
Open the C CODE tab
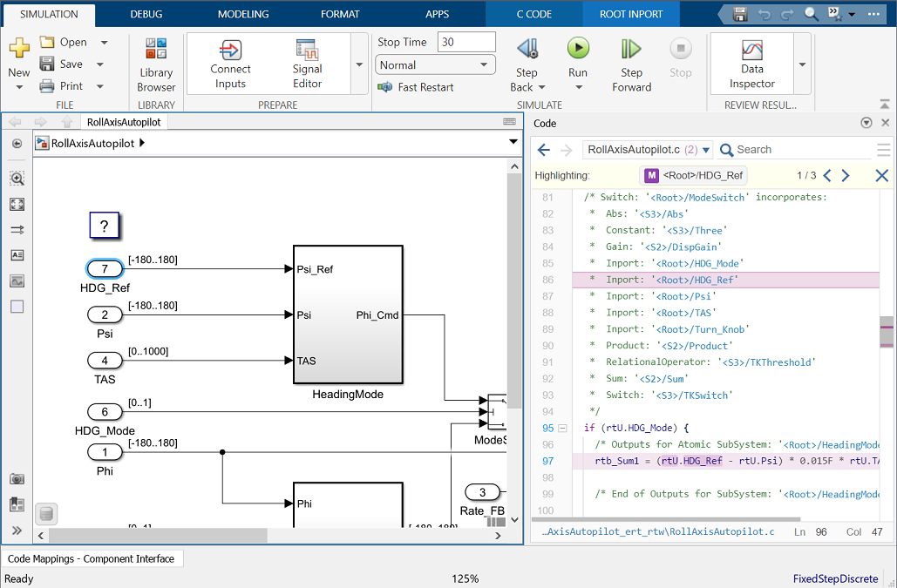(533, 14)
